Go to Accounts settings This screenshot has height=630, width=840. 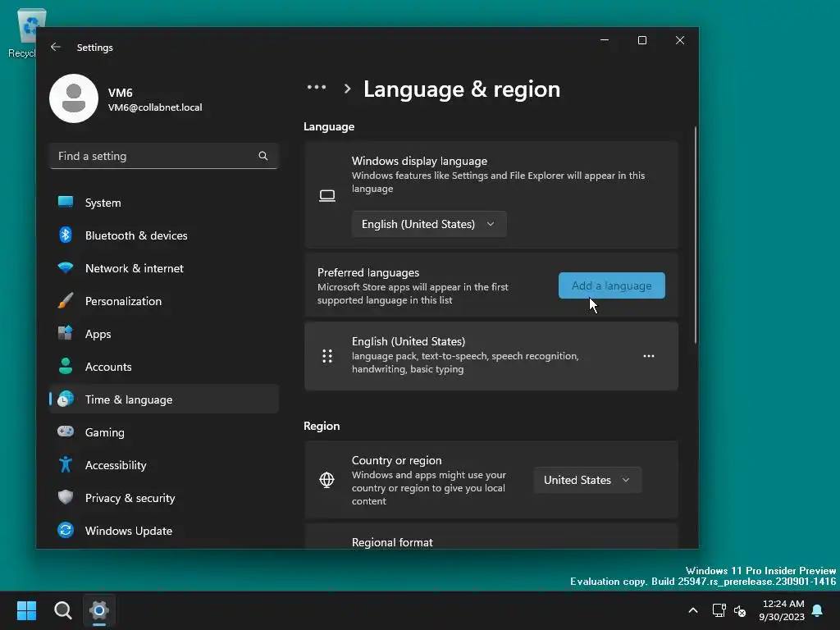(164, 367)
